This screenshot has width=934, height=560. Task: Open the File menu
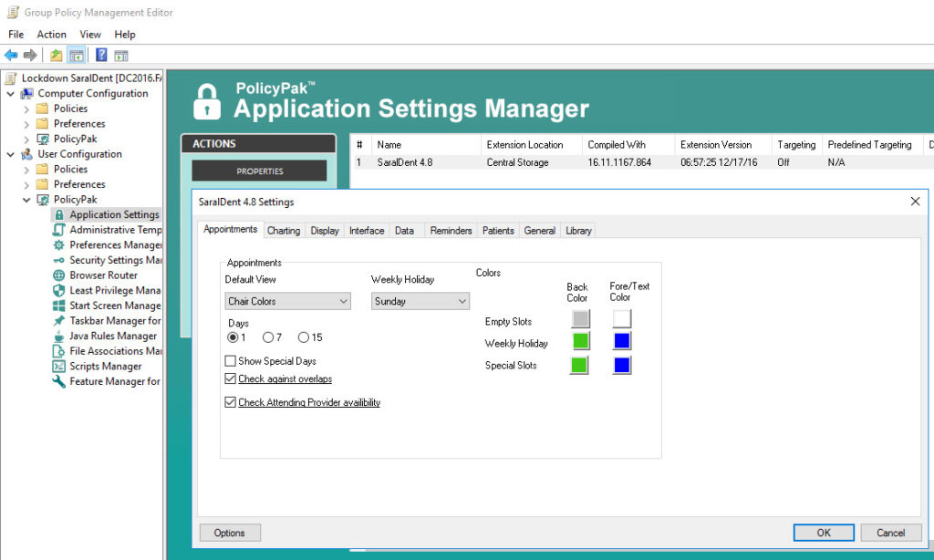(16, 35)
